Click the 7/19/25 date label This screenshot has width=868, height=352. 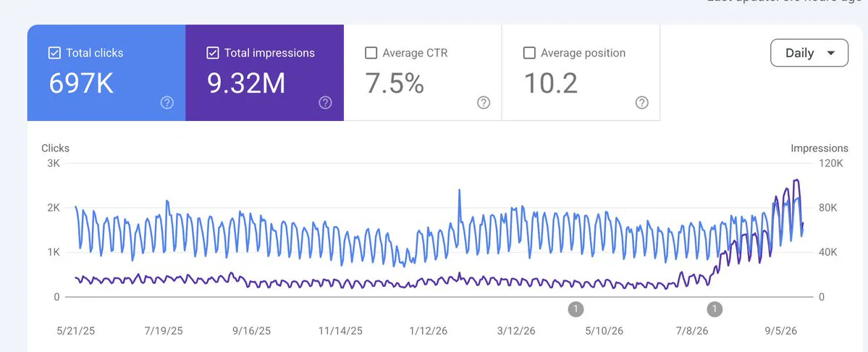tap(164, 331)
